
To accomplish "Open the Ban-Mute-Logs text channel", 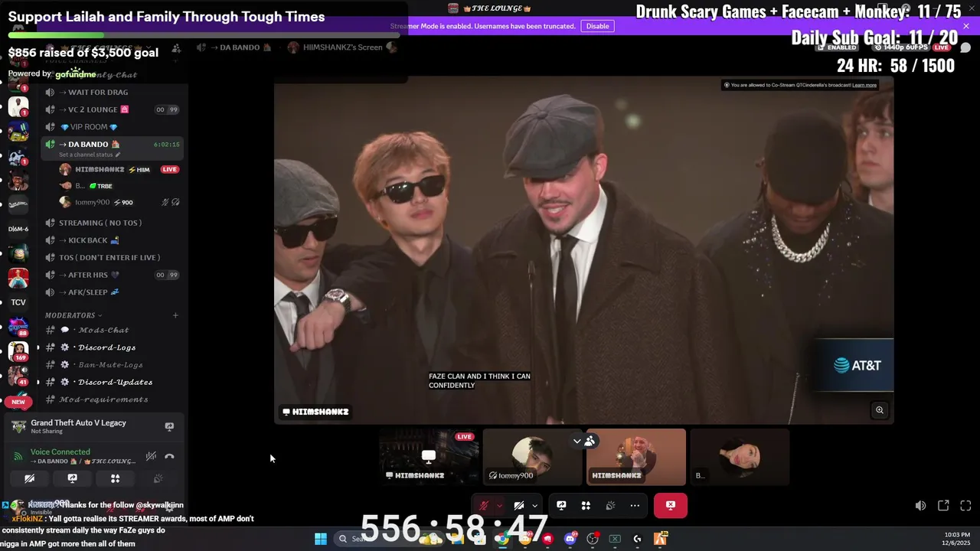I will pos(113,365).
